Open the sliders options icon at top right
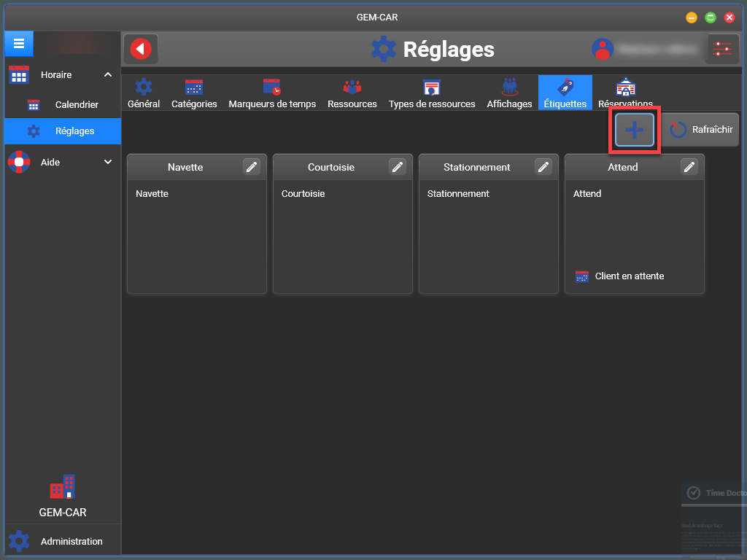 tap(722, 49)
